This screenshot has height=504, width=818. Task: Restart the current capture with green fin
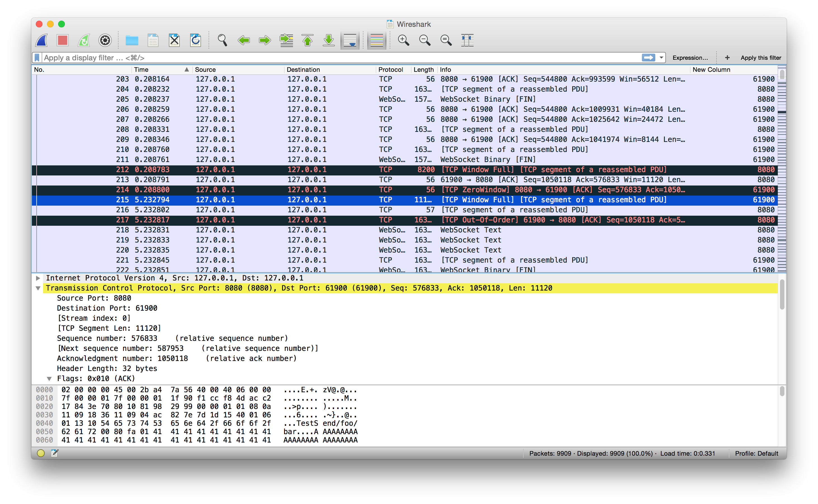click(x=84, y=40)
